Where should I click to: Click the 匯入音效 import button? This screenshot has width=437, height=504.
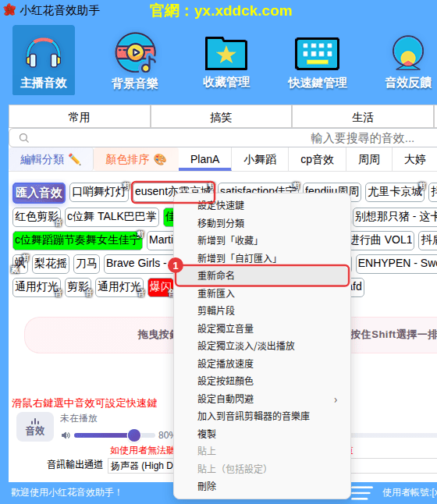coord(39,193)
